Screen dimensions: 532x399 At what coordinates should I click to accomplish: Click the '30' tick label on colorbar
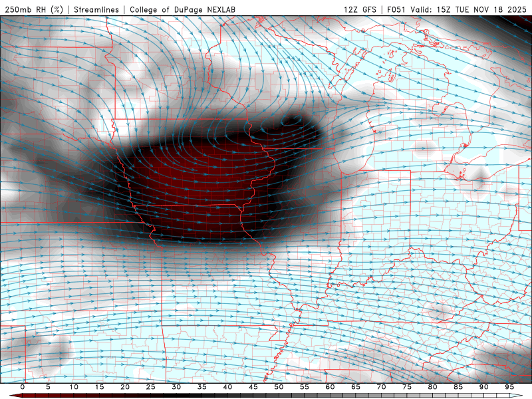[176, 387]
